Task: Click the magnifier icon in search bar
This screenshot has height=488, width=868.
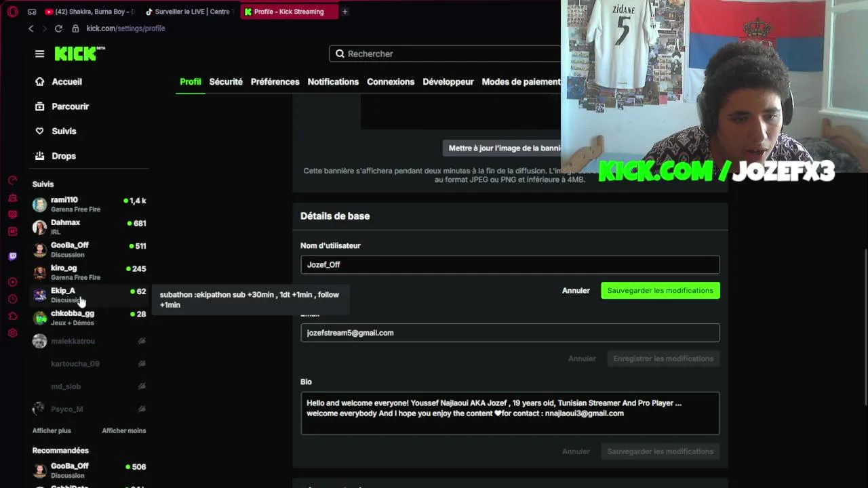Action: tap(340, 54)
